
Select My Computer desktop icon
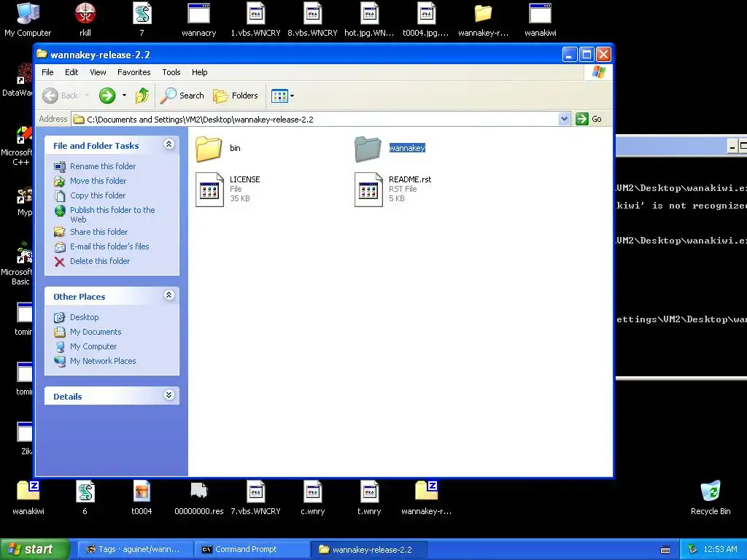[28, 20]
